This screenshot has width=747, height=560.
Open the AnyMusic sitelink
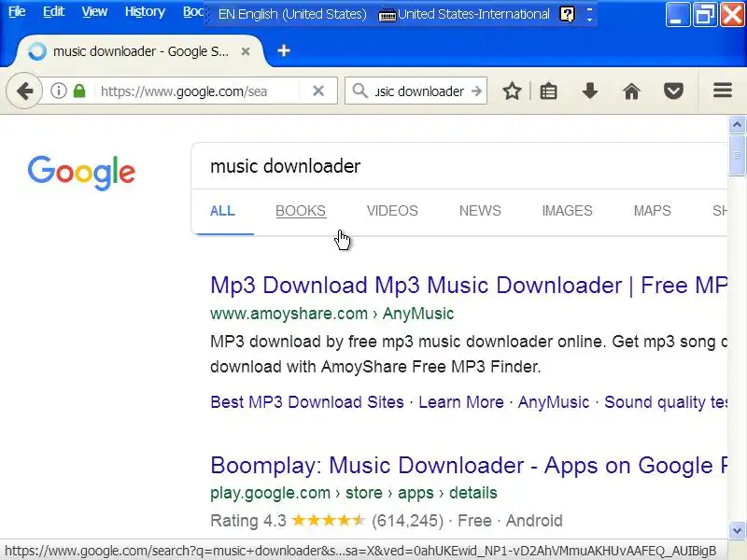pos(554,402)
